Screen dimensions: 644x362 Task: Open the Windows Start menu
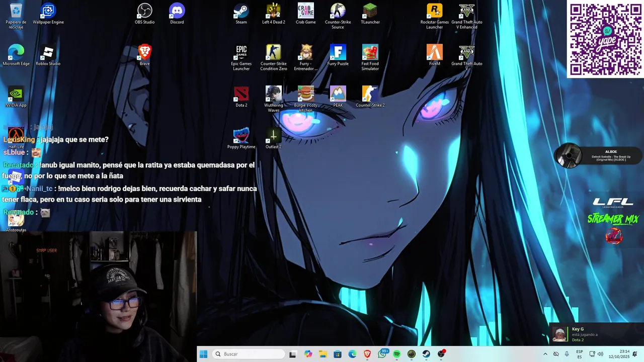pyautogui.click(x=203, y=354)
